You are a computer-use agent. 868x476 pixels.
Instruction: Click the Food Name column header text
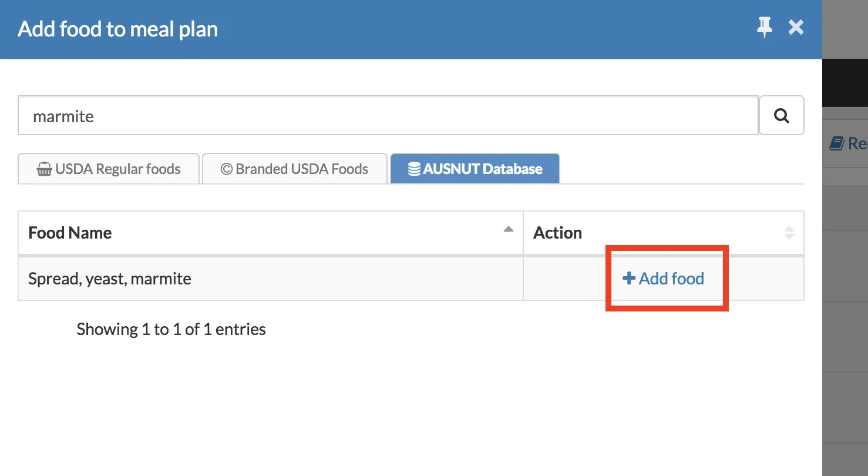coord(70,233)
